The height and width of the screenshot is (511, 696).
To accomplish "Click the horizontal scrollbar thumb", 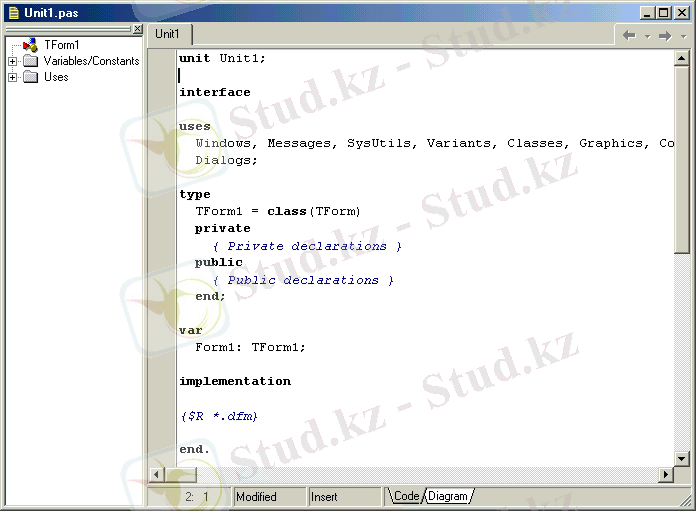I will tap(181, 475).
